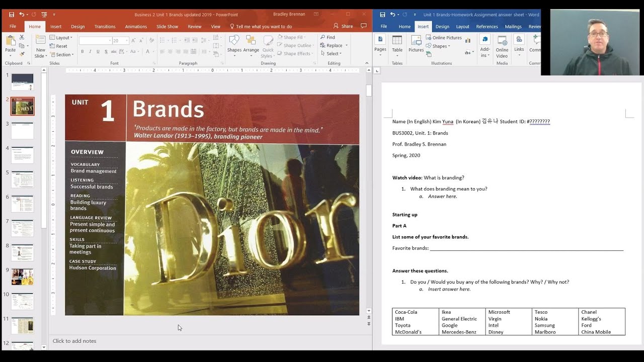Click Tell me what you want to do

261,27
